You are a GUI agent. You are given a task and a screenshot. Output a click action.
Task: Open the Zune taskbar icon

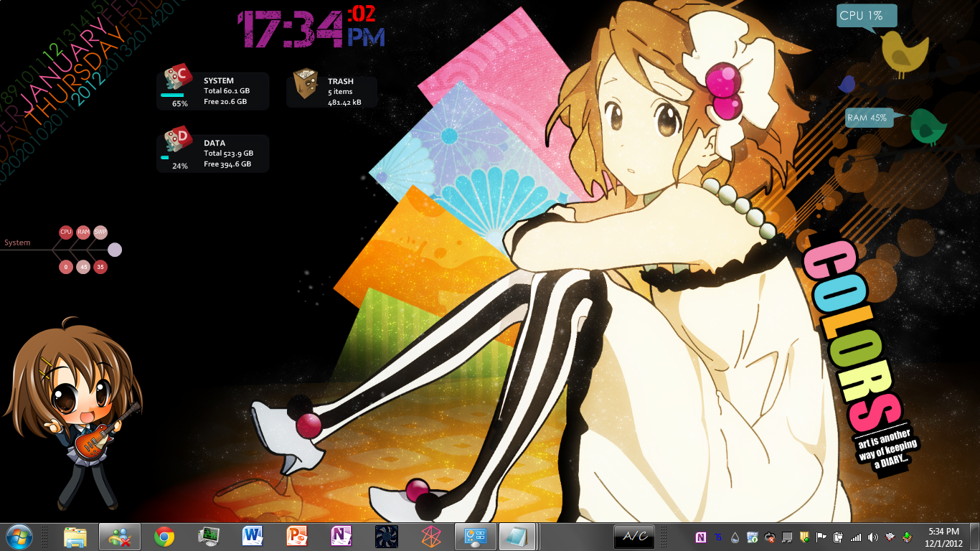point(430,537)
